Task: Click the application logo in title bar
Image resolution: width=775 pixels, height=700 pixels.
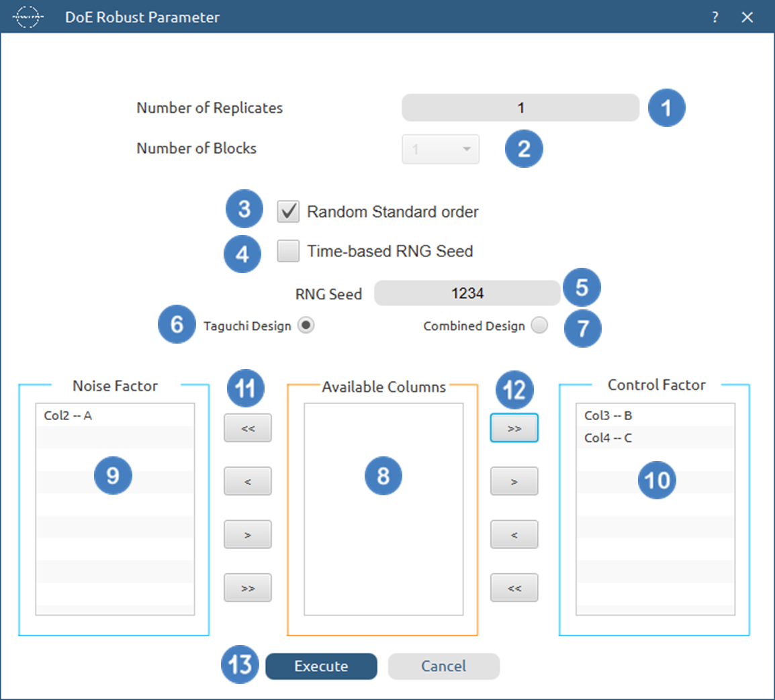Action: 28,17
